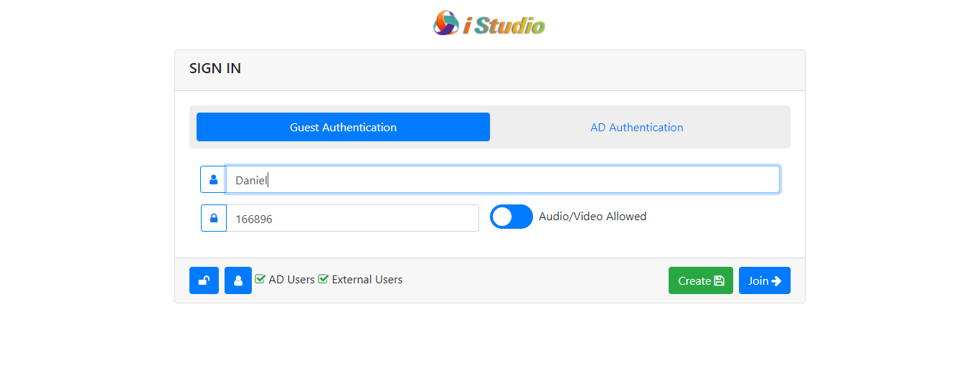The height and width of the screenshot is (383, 980).
Task: Uncheck the AD Users checkbox
Action: point(260,279)
